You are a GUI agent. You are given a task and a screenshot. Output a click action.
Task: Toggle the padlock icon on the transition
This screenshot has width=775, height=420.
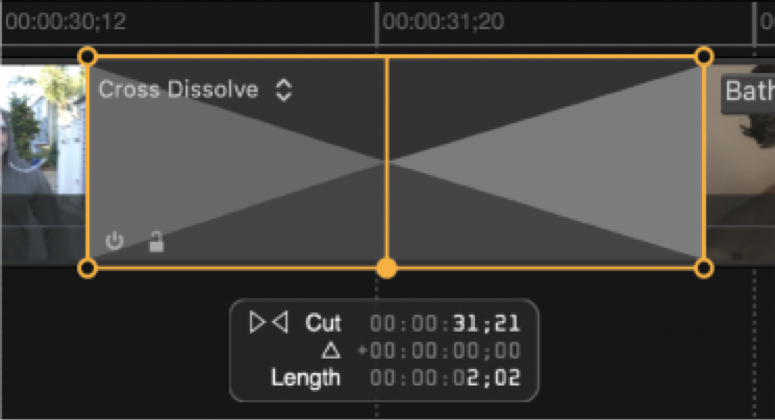(x=156, y=241)
